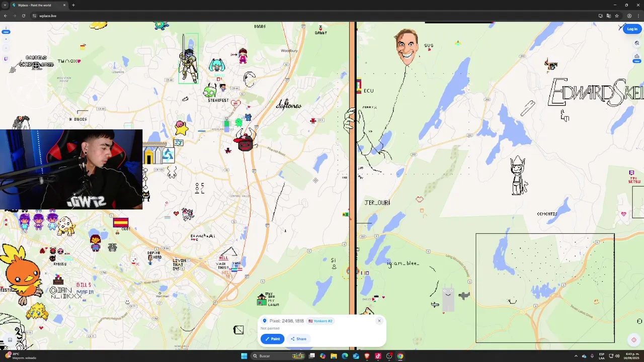Select the Wplace - Paint the world tab

(x=38, y=5)
